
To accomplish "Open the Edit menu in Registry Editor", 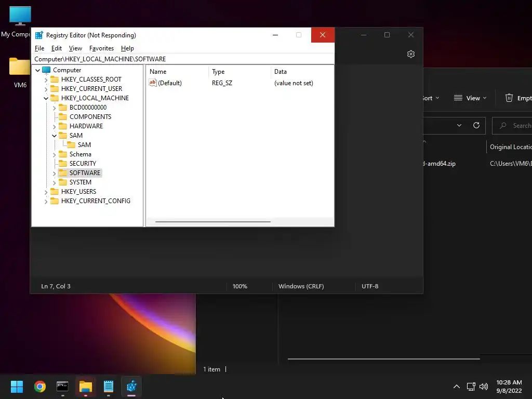I will pyautogui.click(x=56, y=48).
